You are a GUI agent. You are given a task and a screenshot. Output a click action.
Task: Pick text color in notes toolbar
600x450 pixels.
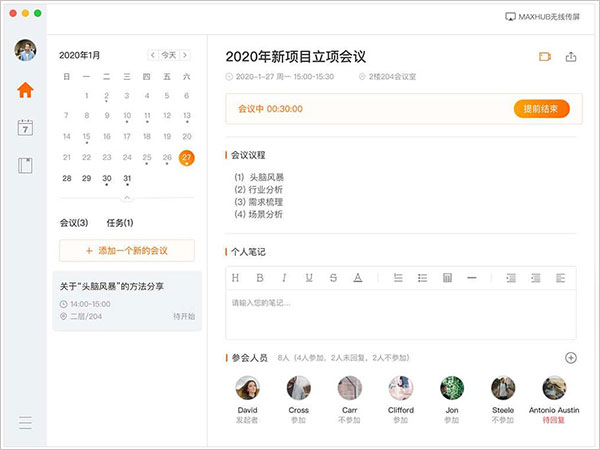(x=358, y=278)
